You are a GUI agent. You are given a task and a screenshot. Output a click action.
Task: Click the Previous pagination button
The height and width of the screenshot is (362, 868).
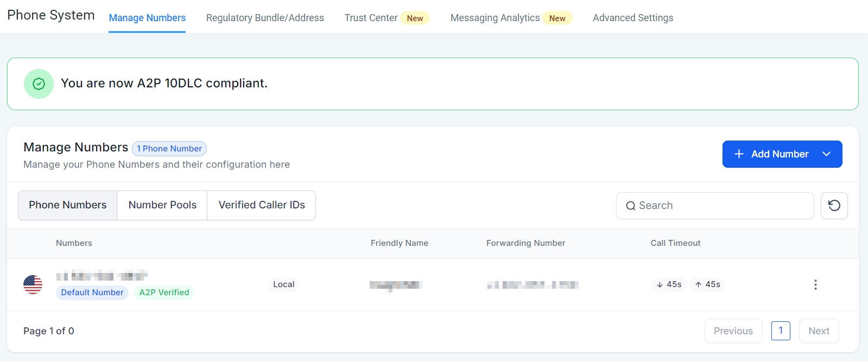(733, 331)
